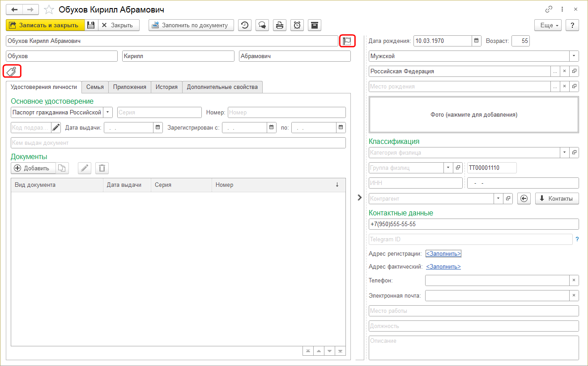Open the Дополнительные свойства tab

222,87
